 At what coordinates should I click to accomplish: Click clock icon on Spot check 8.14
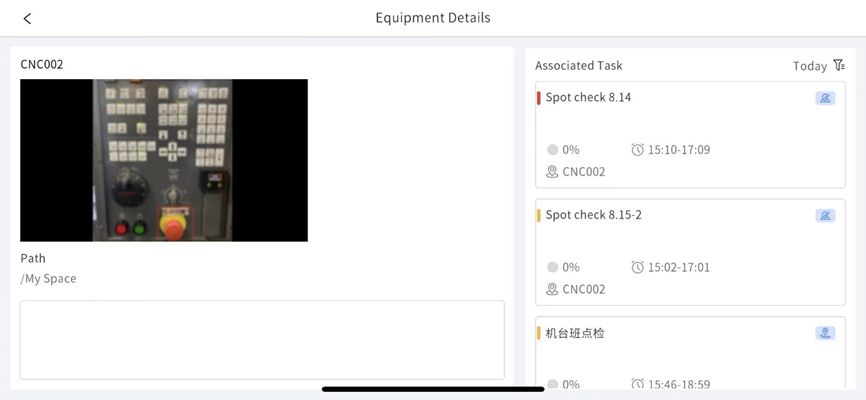coord(638,150)
